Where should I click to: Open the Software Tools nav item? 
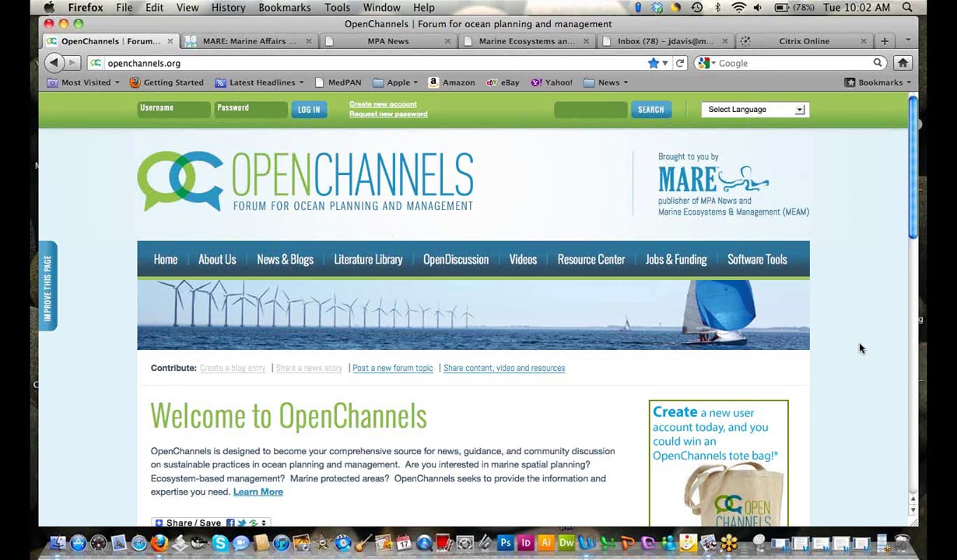click(x=757, y=260)
